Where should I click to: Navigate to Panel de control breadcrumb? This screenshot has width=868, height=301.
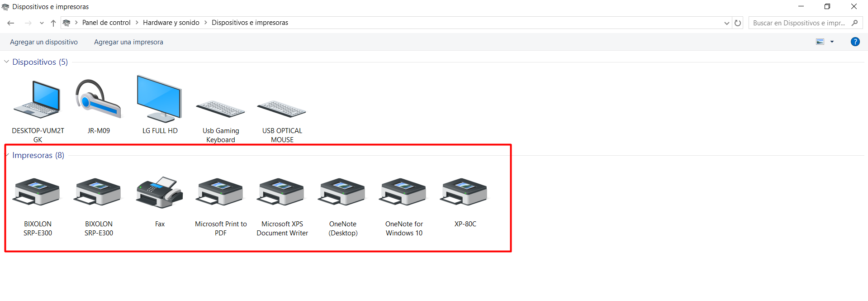point(106,23)
